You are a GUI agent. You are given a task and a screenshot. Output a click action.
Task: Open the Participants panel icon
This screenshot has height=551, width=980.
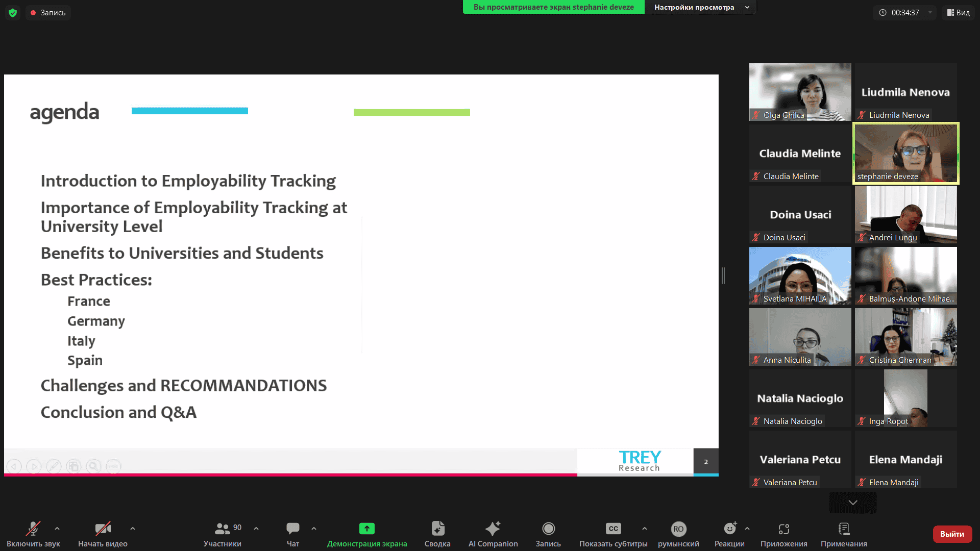click(x=222, y=529)
